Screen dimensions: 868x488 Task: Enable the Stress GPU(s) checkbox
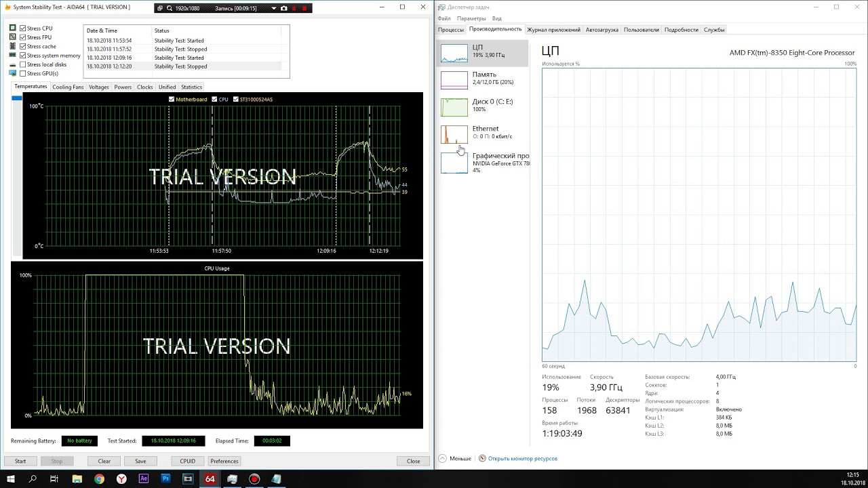pos(23,73)
